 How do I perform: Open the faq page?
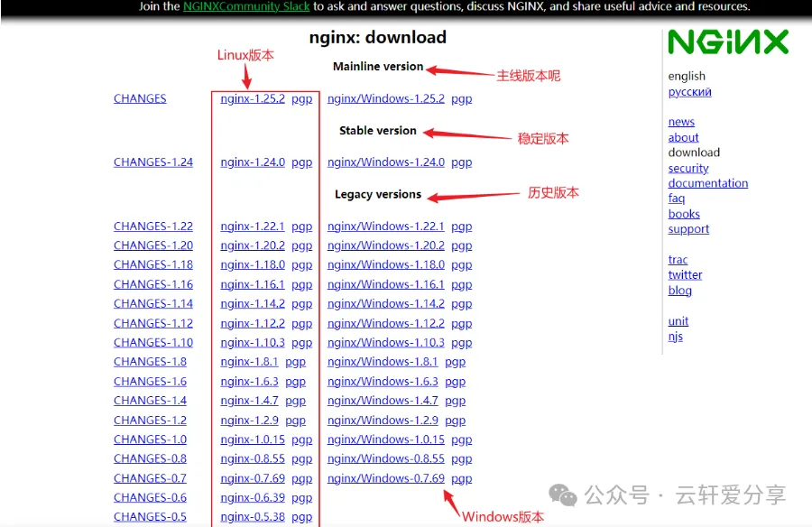click(677, 199)
